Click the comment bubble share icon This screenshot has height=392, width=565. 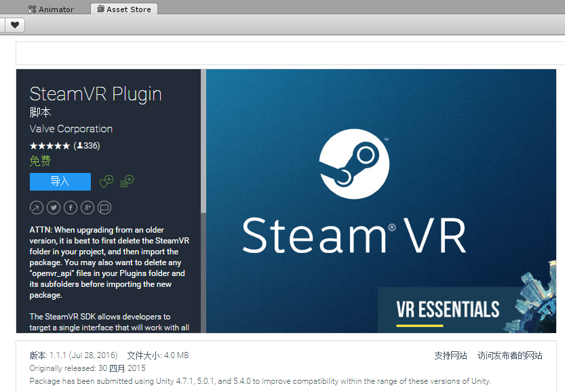click(x=104, y=208)
